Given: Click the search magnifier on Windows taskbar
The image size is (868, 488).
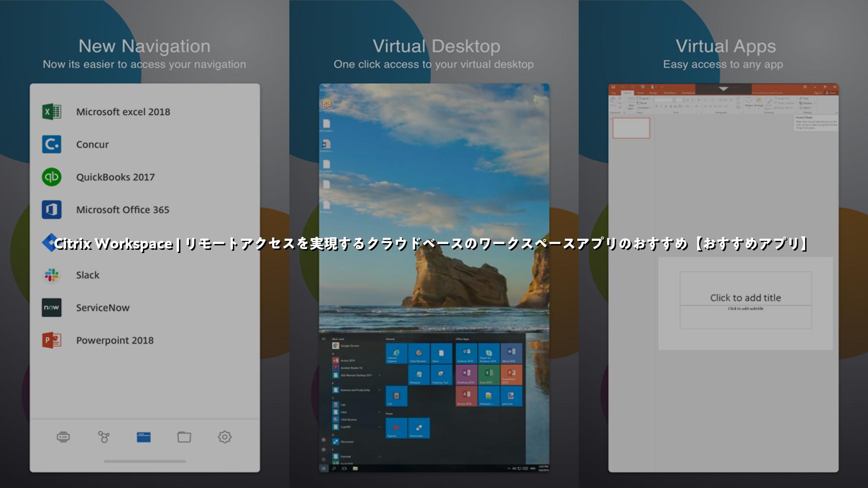Looking at the screenshot, I should point(334,469).
